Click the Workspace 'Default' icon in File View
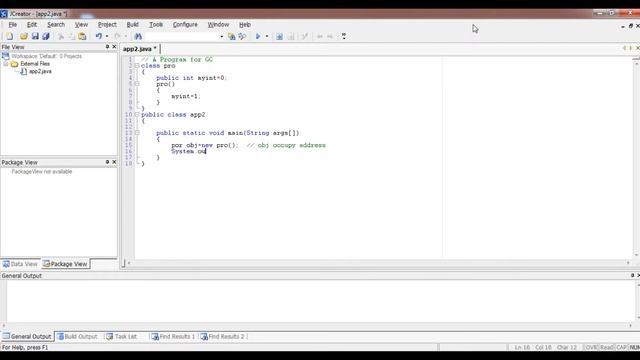The height and width of the screenshot is (360, 640). [x=6, y=56]
